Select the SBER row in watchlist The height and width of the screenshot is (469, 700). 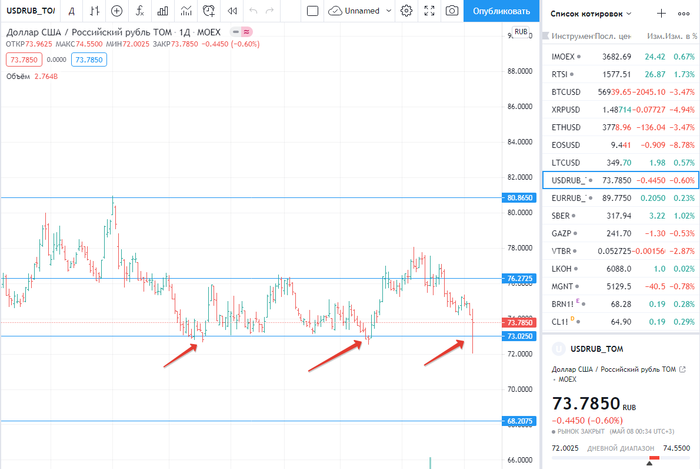pos(621,216)
